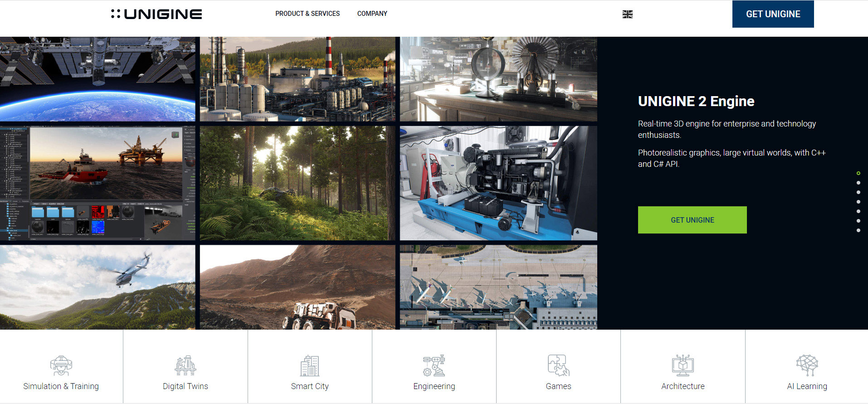Open the space station thumbnail image
Screen dimensions: 868x404
98,79
